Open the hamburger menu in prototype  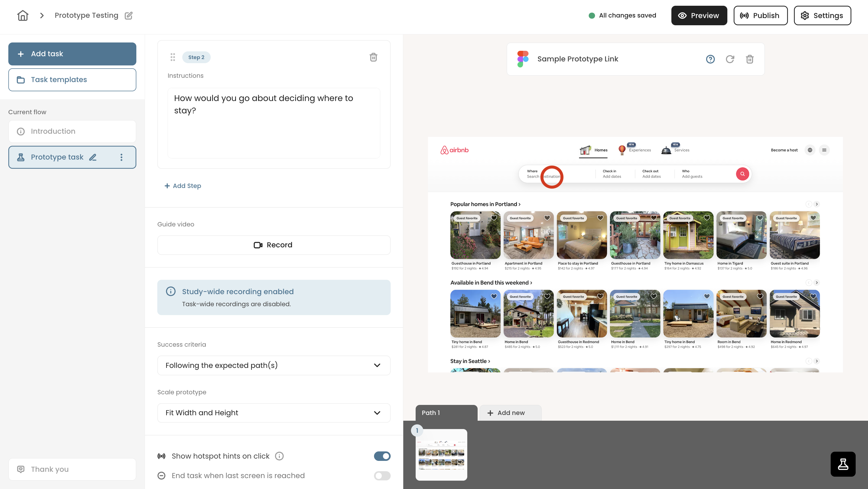tap(824, 150)
